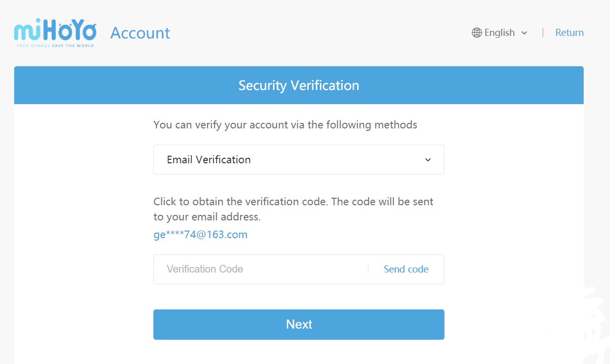Follow the Return link
This screenshot has height=364, width=610.
coord(570,33)
